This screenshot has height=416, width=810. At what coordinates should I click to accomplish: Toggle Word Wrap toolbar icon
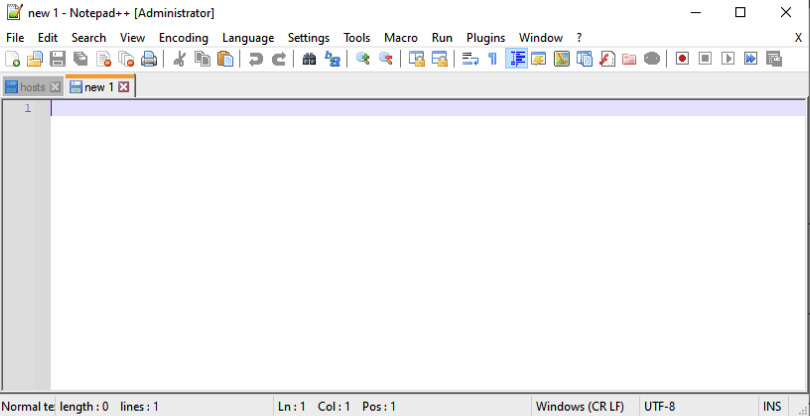tap(470, 59)
